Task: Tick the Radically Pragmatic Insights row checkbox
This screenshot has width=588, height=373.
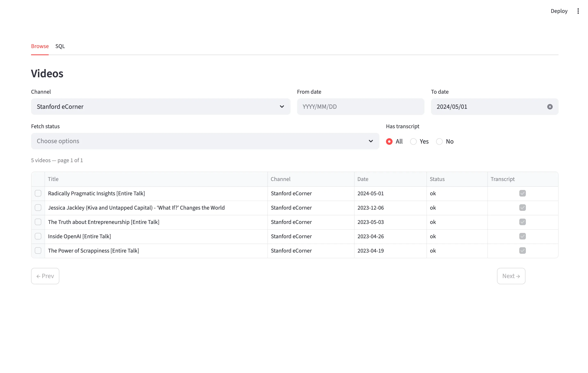Action: coord(38,193)
